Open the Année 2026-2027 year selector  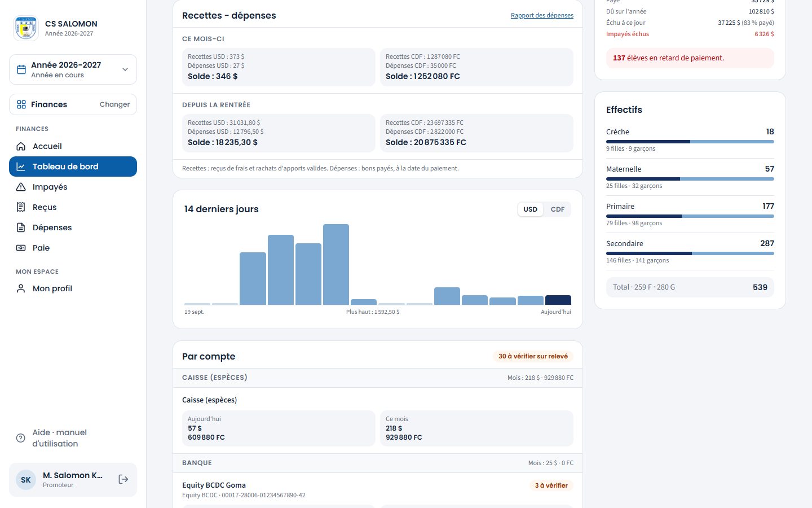[73, 69]
